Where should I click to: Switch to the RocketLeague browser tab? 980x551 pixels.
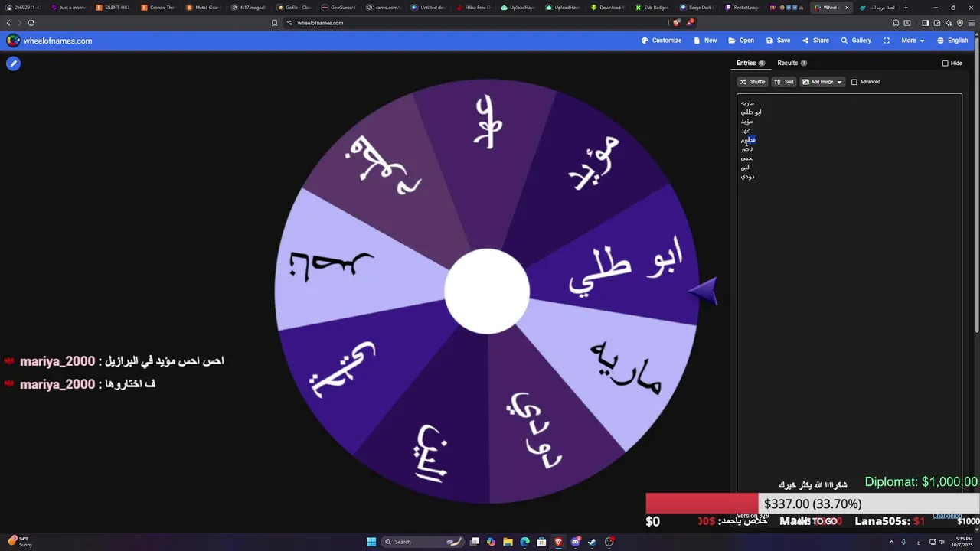[x=743, y=8]
